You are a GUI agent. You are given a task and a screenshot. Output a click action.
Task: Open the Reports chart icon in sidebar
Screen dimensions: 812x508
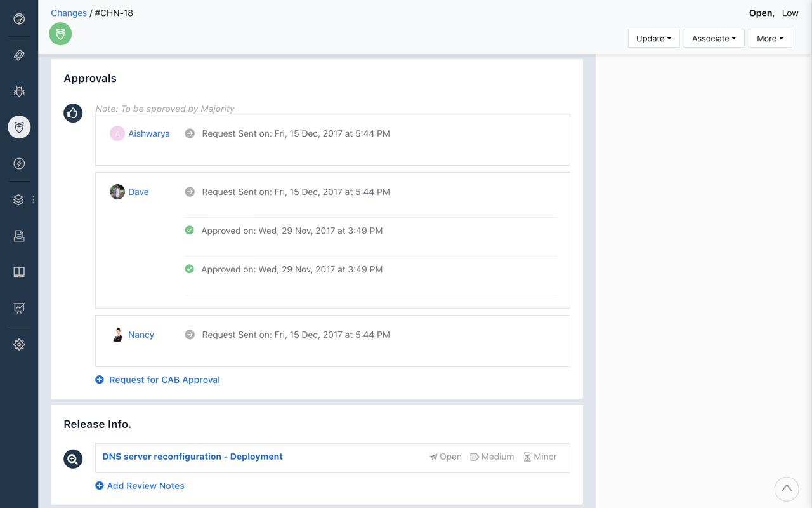point(19,309)
